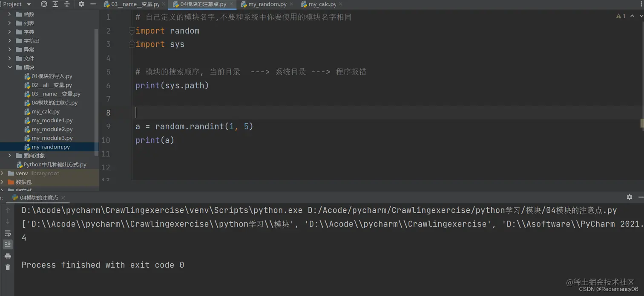
Task: Switch to my_calc.py editor tab
Action: tap(322, 4)
